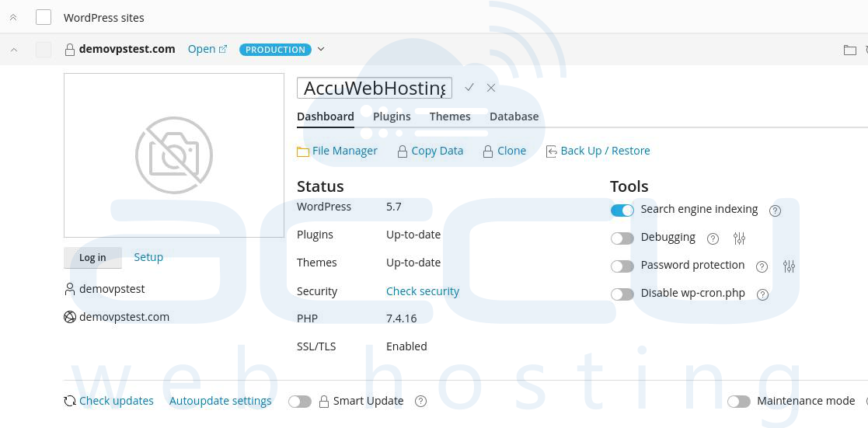Enable the Password protection toggle
868x428 pixels.
click(622, 267)
